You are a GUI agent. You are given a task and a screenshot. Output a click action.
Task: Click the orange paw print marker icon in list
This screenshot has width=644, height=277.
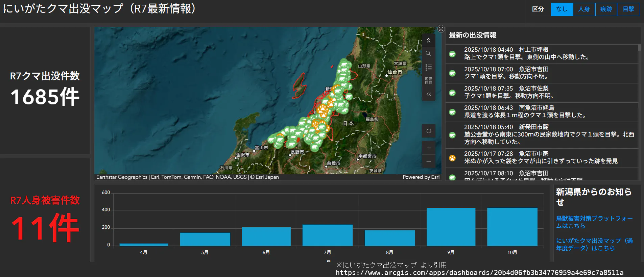[452, 158]
